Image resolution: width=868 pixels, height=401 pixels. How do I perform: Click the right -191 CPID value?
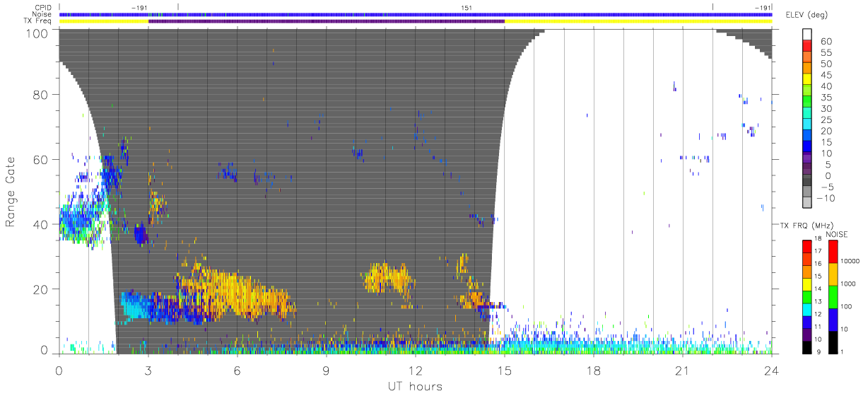[x=762, y=8]
